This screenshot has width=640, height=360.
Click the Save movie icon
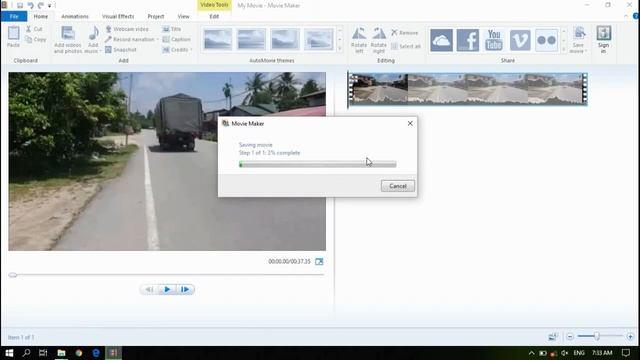(x=579, y=33)
